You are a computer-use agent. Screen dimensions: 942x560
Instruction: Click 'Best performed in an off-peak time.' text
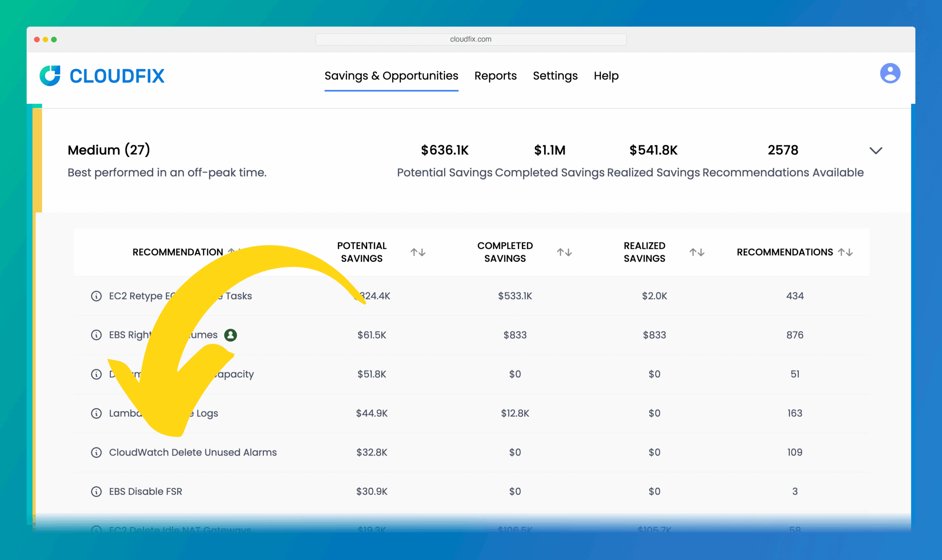tap(167, 173)
